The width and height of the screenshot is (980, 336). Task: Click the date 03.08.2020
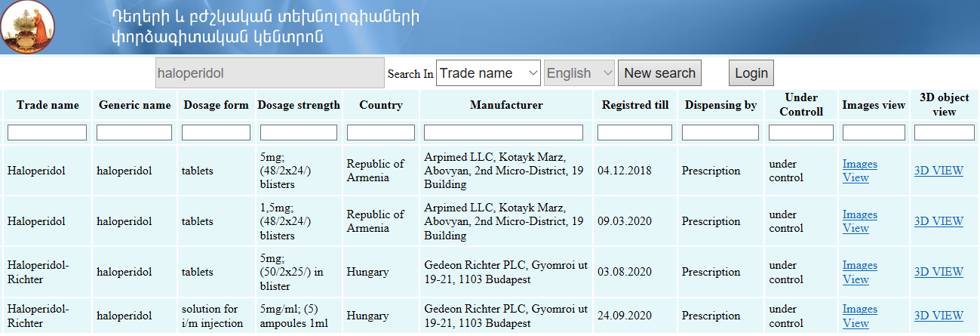(624, 272)
